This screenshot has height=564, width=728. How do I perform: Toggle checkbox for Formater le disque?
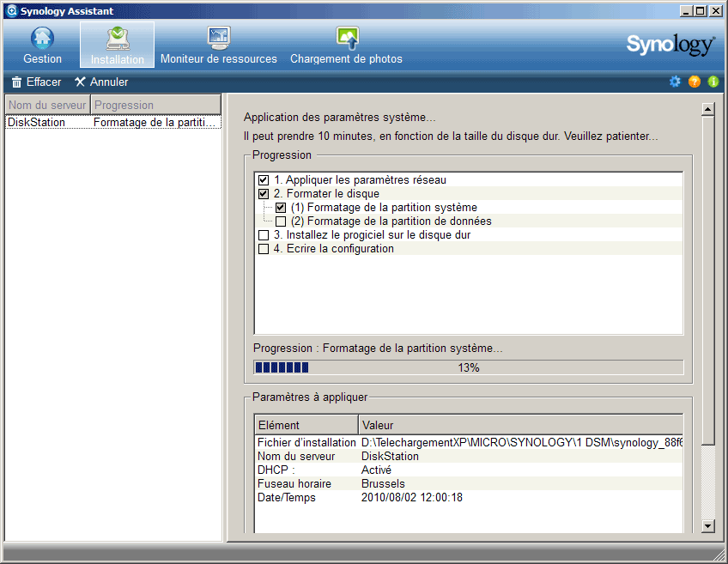264,193
